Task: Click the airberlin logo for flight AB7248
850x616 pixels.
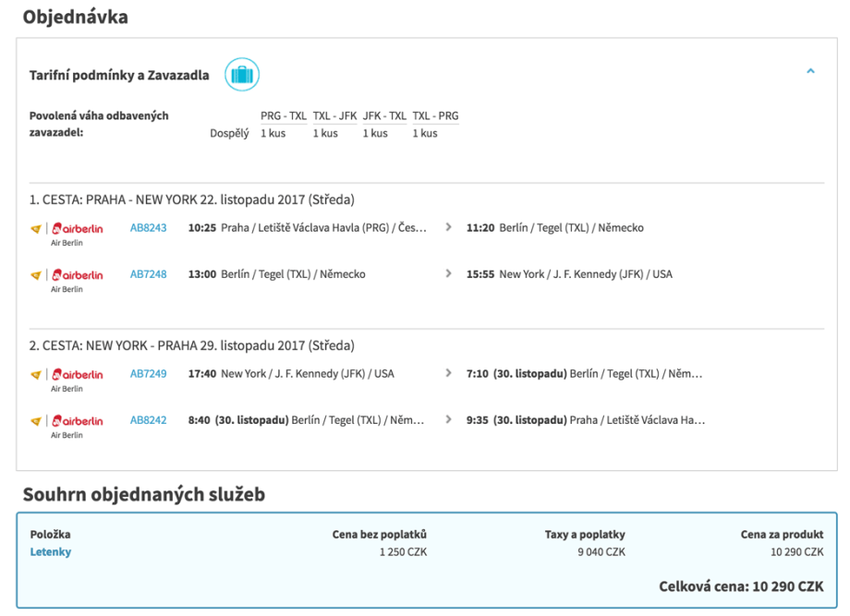Action: coord(78,274)
